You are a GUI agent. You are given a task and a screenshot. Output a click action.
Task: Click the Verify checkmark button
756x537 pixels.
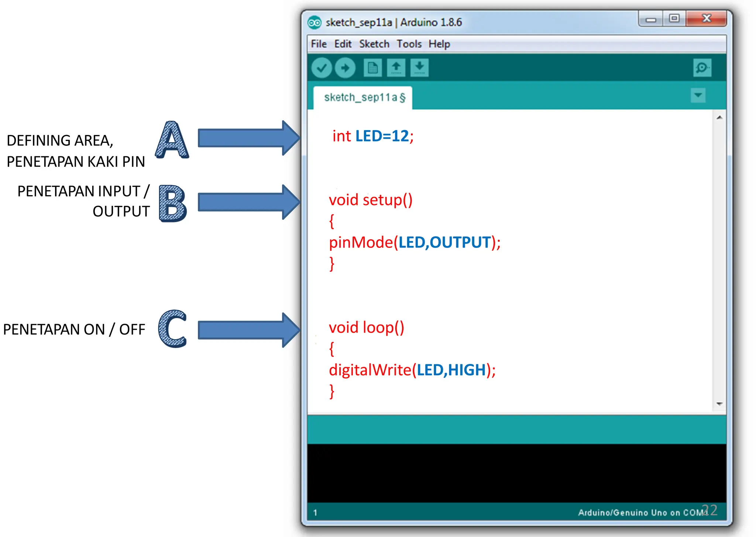pyautogui.click(x=322, y=68)
